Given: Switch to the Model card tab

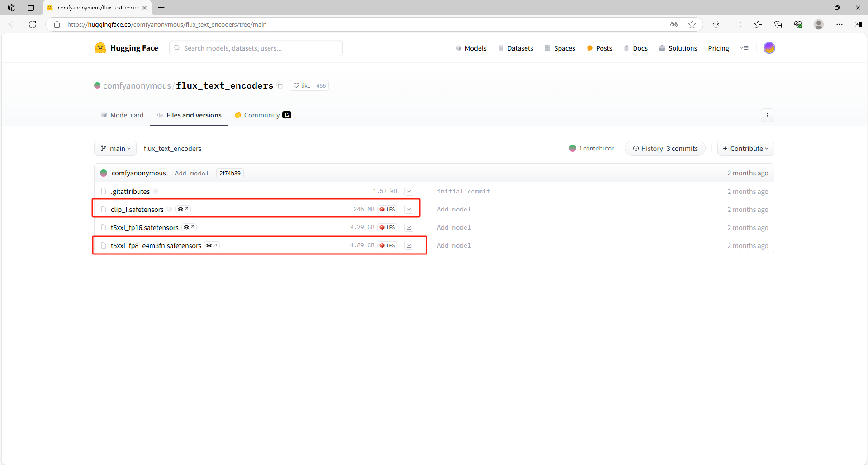Looking at the screenshot, I should (123, 115).
